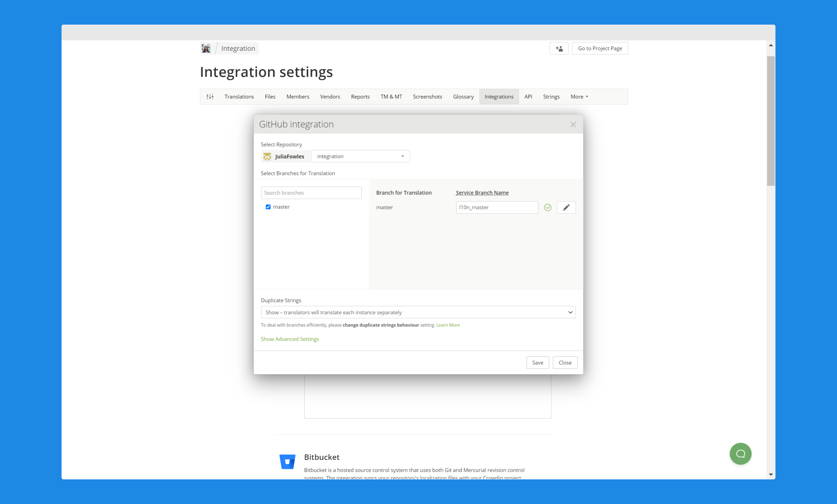Open the Glossary tab
837x504 pixels.
pyautogui.click(x=463, y=97)
